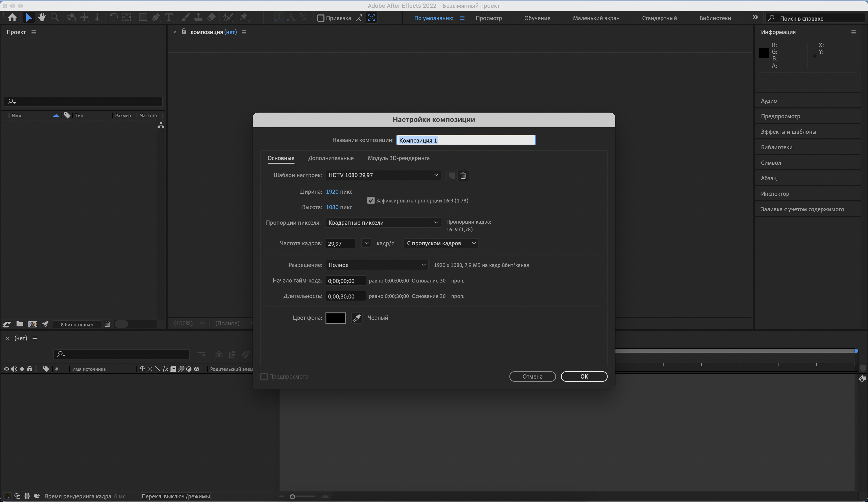
Task: Click the trash icon beside preset dropdown
Action: click(463, 176)
